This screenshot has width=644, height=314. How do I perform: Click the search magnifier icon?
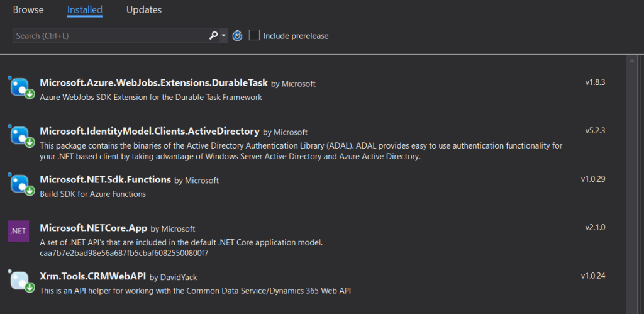point(214,36)
